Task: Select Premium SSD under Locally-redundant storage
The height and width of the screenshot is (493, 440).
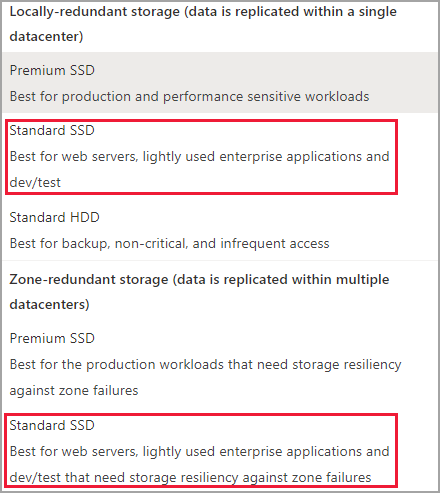Action: pyautogui.click(x=219, y=82)
